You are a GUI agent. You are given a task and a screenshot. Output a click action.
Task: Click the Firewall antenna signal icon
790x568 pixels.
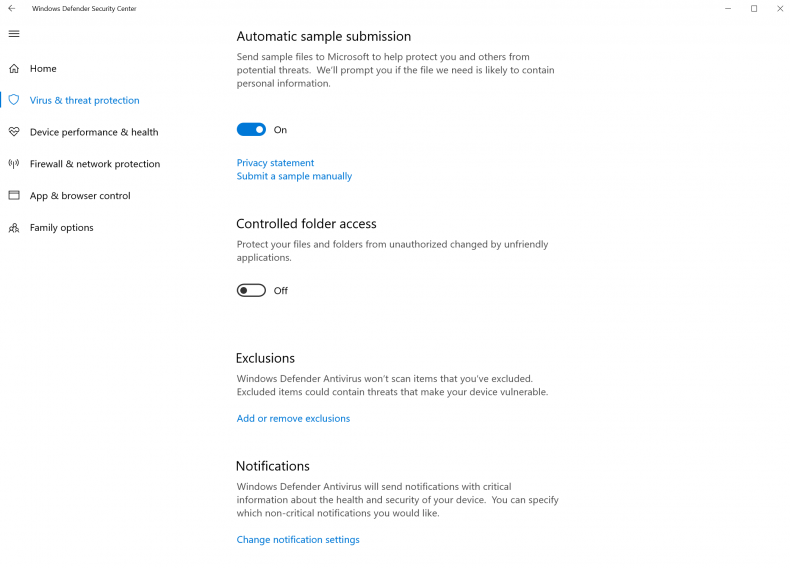pos(14,163)
